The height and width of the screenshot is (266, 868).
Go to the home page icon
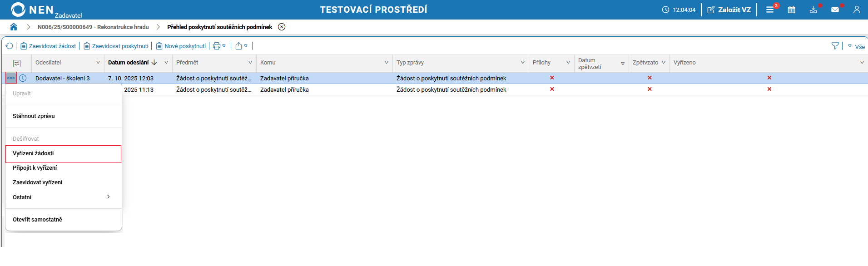[x=14, y=27]
